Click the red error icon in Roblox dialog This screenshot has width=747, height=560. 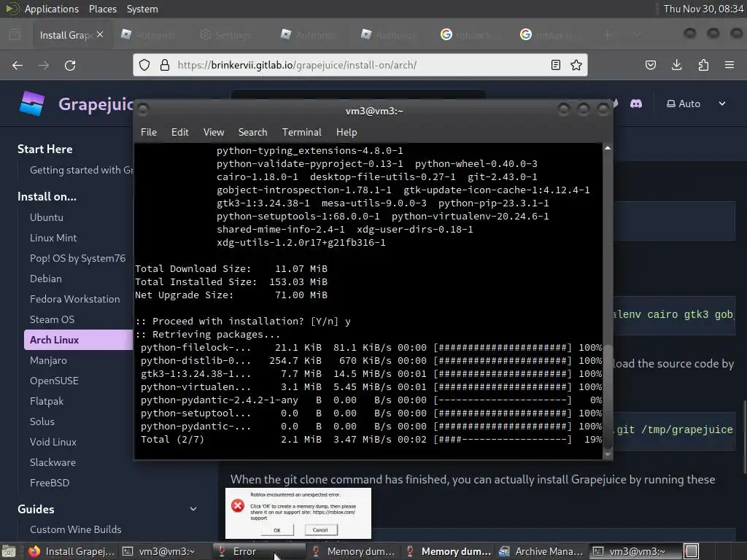(238, 506)
